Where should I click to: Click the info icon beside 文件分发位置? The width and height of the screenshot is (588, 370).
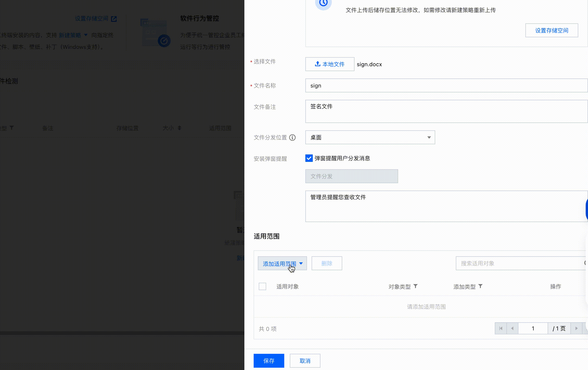pos(292,138)
